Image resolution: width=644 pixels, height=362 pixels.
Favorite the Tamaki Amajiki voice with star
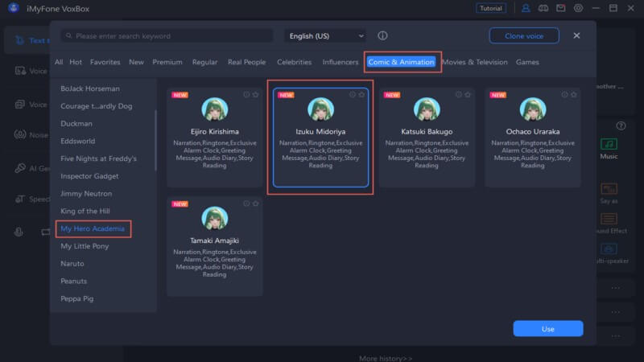tap(255, 204)
